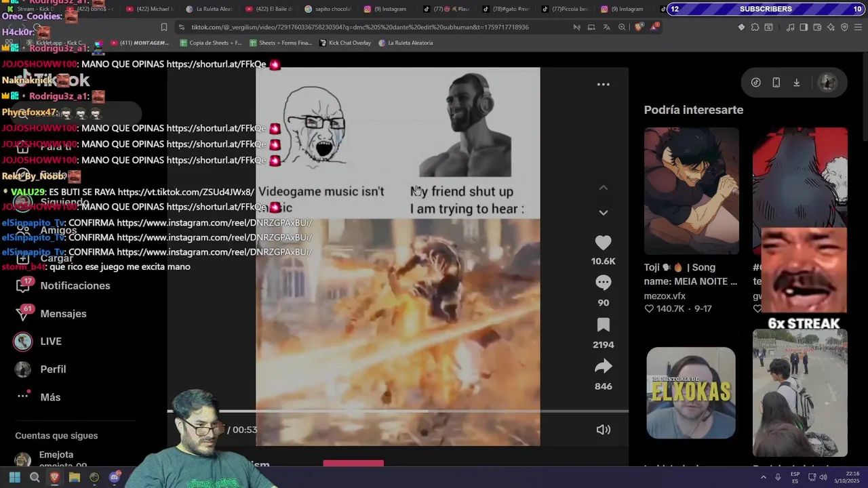Go to previous video with the up chevron
The height and width of the screenshot is (488, 868).
(603, 188)
